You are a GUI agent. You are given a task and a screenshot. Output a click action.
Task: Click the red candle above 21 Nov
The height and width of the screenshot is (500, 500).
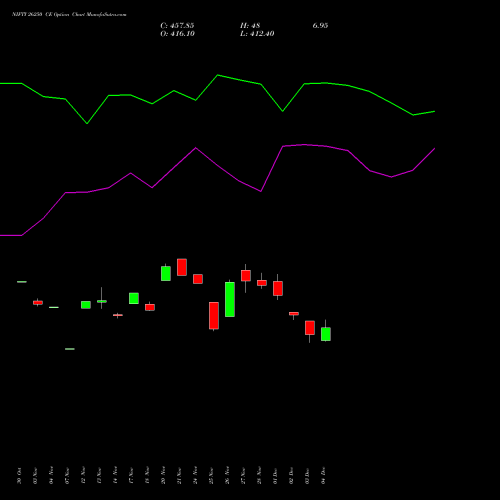[x=182, y=267]
